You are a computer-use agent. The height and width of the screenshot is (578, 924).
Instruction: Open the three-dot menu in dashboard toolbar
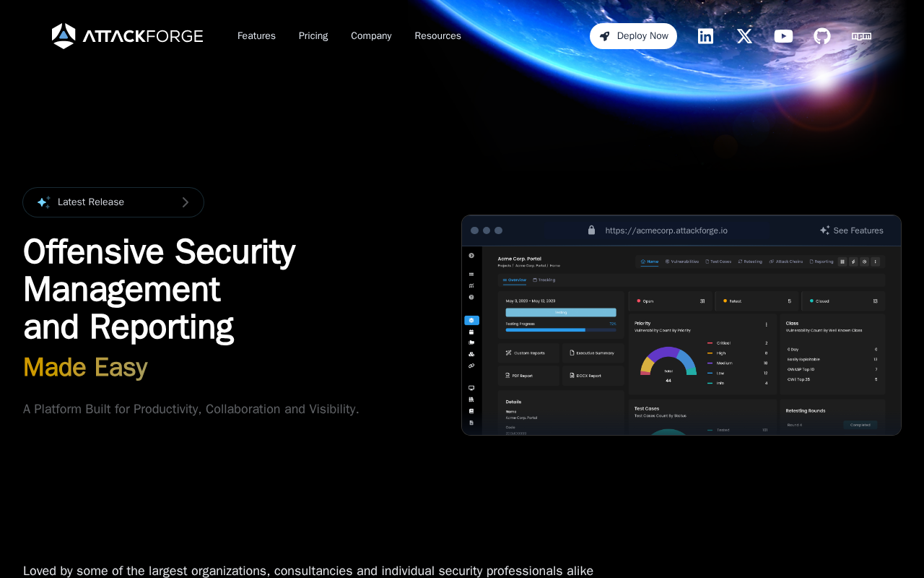[876, 262]
